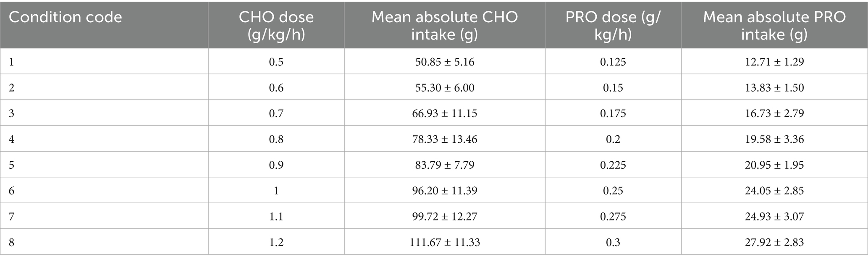This screenshot has width=868, height=262.
Task: Select the "Mean absolute CHO intake (g)" header
Action: point(444,25)
